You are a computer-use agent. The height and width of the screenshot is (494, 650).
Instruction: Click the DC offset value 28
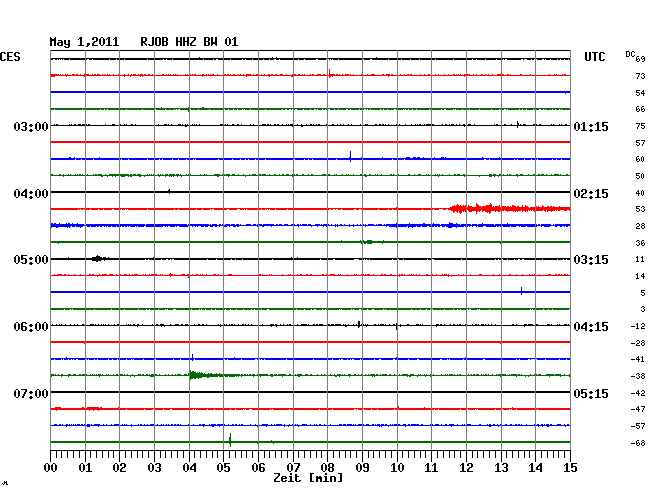coord(640,226)
